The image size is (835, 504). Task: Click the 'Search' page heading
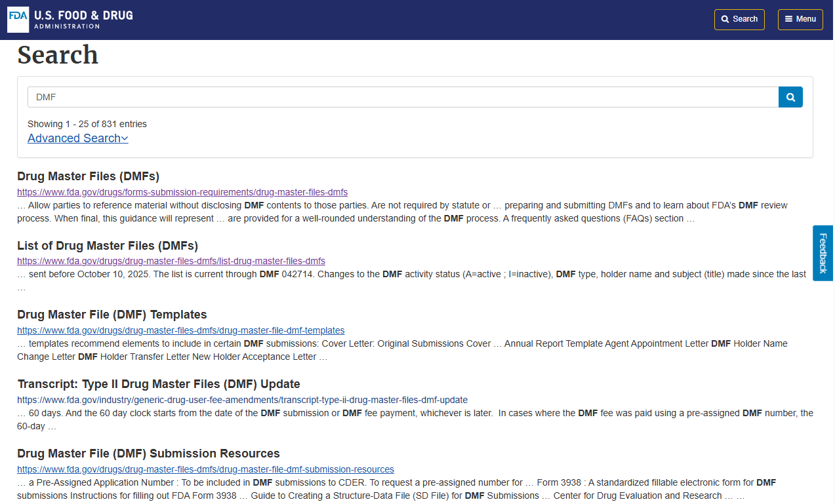(x=58, y=55)
